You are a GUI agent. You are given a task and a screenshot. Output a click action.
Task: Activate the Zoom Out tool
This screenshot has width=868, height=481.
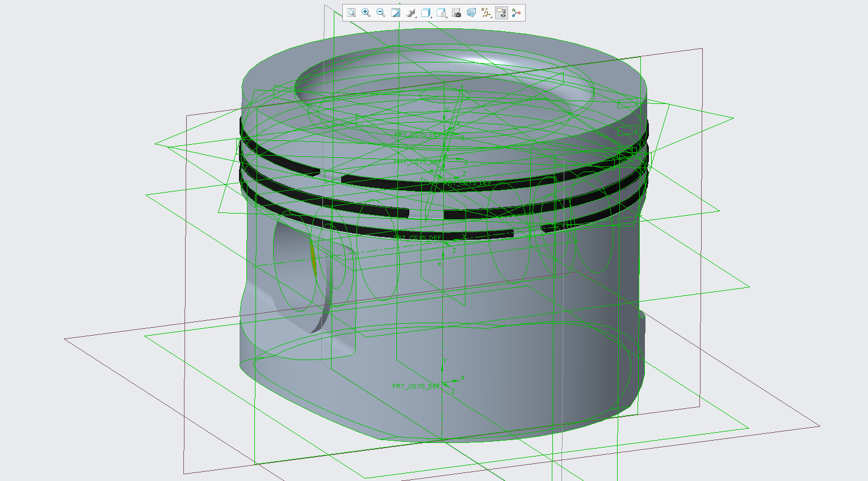pyautogui.click(x=381, y=12)
